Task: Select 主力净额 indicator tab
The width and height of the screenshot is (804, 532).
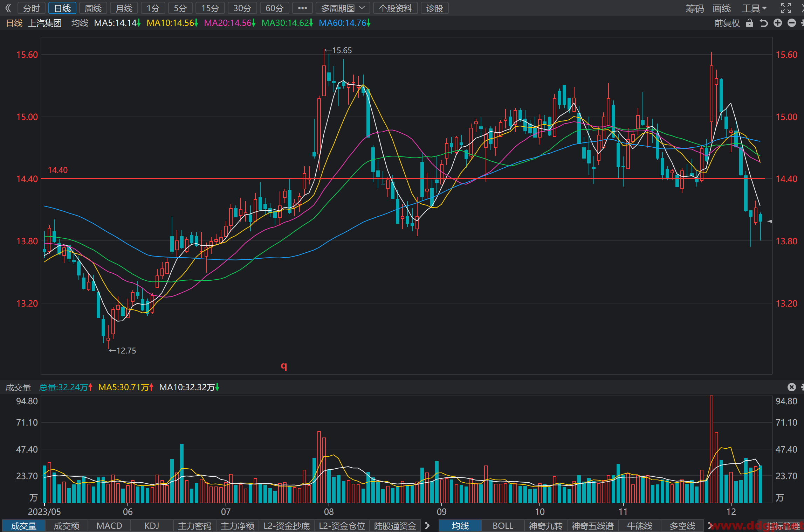Action: tap(238, 526)
